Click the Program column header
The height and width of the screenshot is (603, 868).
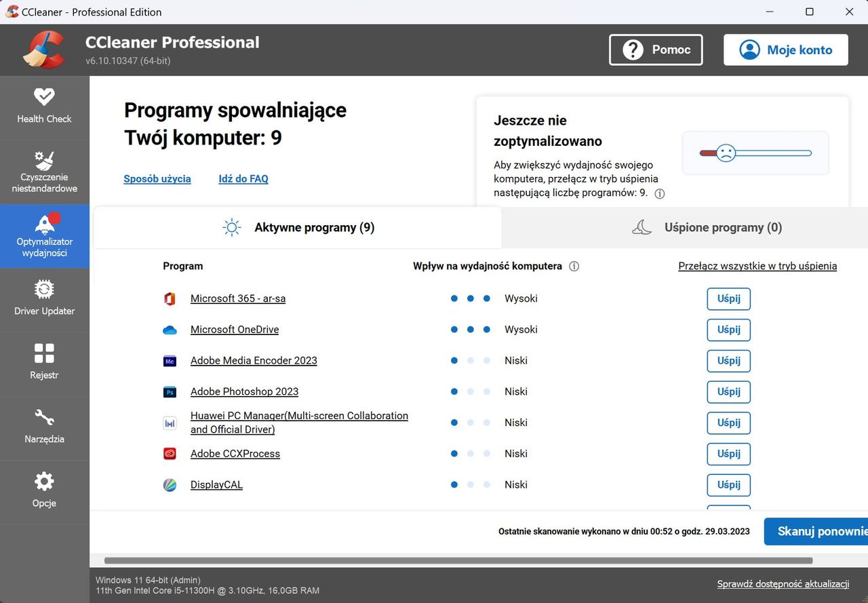(x=183, y=267)
